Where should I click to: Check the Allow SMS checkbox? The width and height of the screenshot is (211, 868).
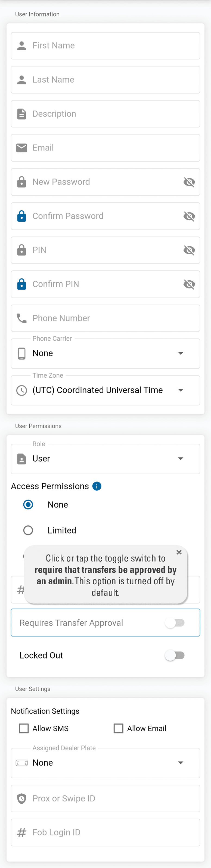tap(24, 729)
